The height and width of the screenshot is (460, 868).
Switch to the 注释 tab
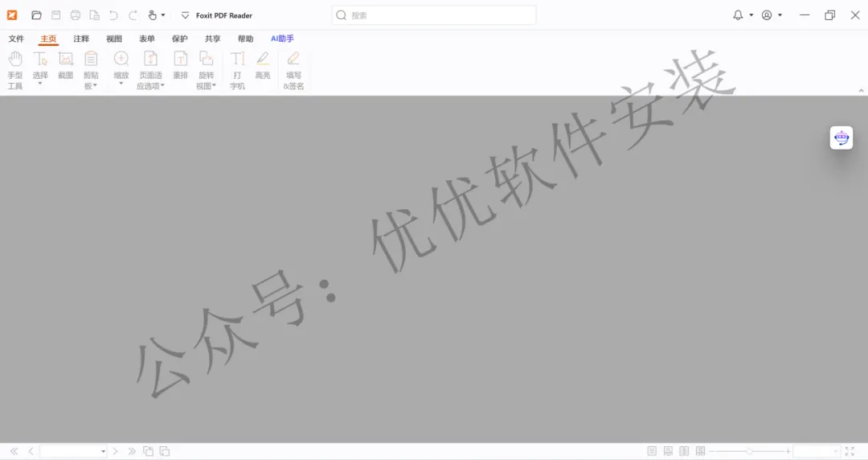(81, 39)
